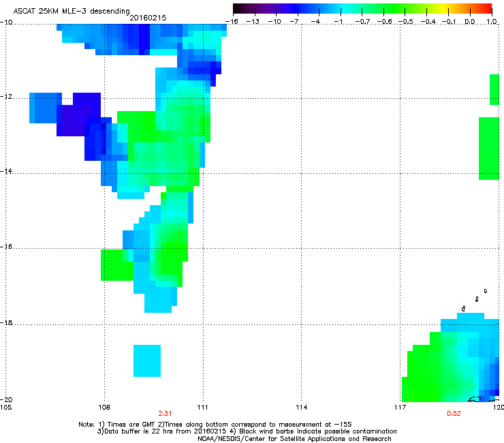The height and width of the screenshot is (443, 504).
Task: Click the color scale label "1.0"
Action: pos(492,22)
